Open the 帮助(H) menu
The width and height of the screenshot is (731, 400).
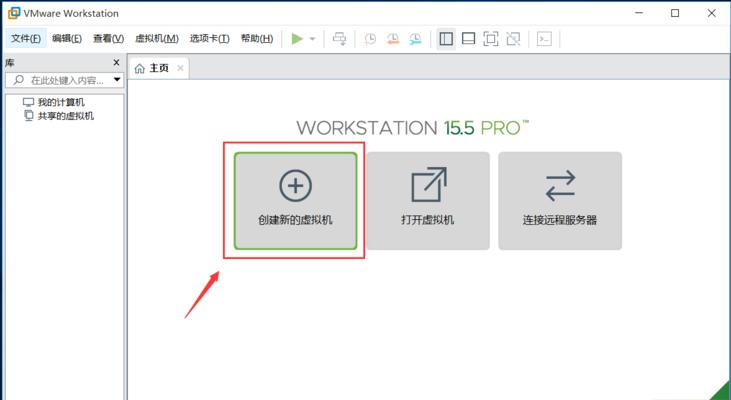(x=257, y=39)
